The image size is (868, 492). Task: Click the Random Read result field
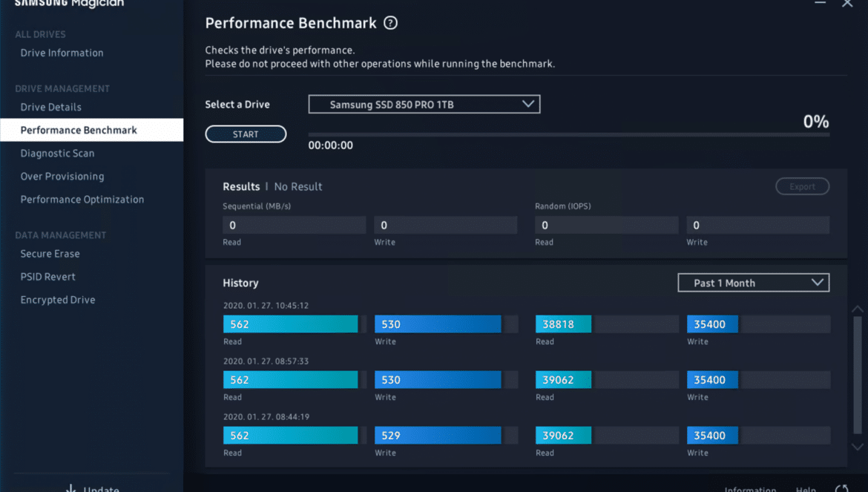point(607,226)
